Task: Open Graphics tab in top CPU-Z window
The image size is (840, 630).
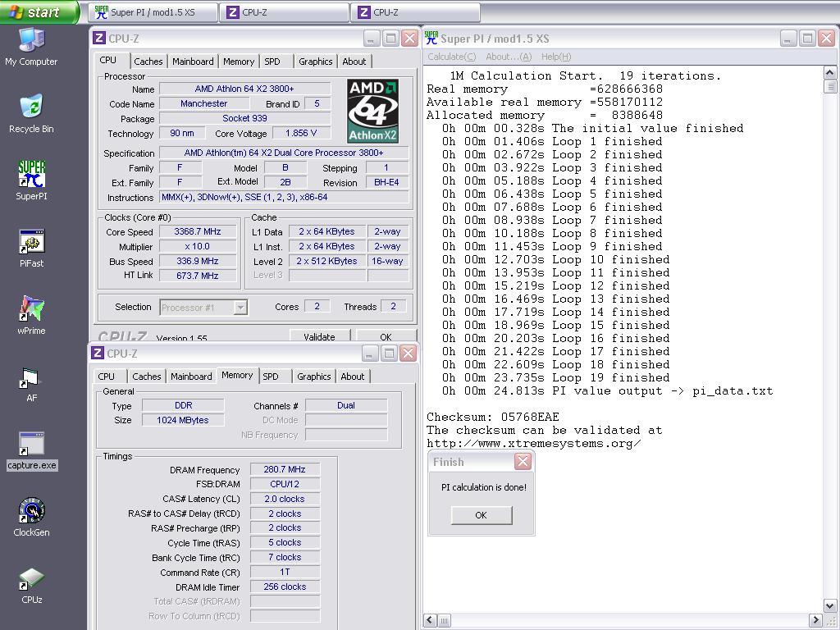Action: (x=316, y=62)
